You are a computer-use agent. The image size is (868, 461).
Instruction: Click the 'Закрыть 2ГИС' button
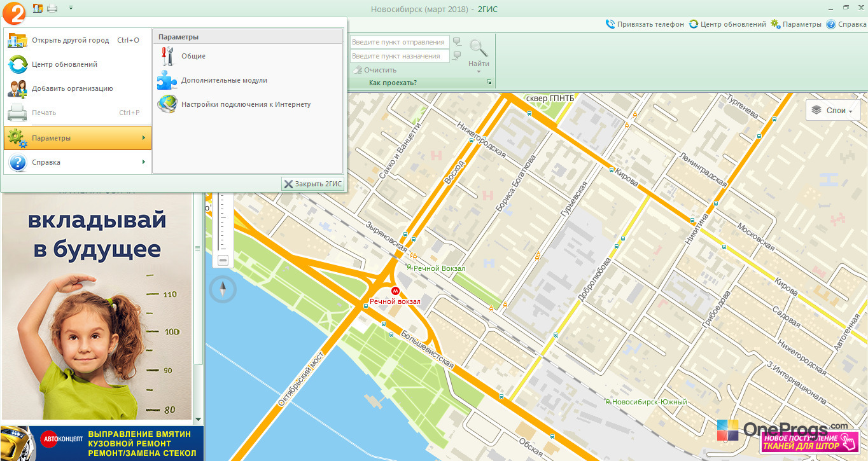tap(312, 184)
